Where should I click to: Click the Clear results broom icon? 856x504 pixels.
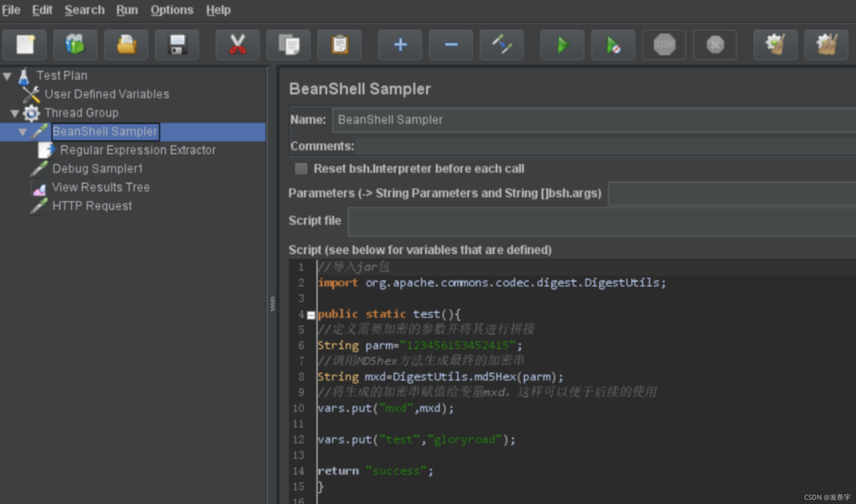click(775, 45)
